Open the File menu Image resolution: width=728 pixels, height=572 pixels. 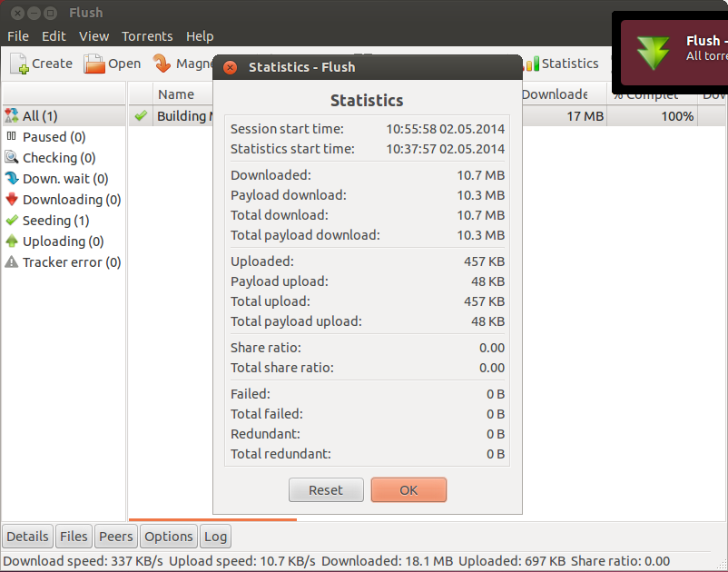click(18, 36)
